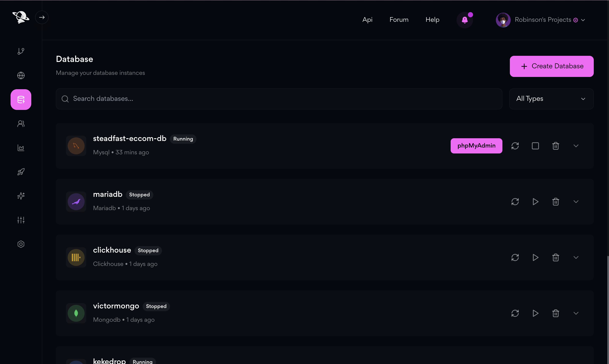The height and width of the screenshot is (364, 609).
Task: Open victormongo database name
Action: point(116,306)
